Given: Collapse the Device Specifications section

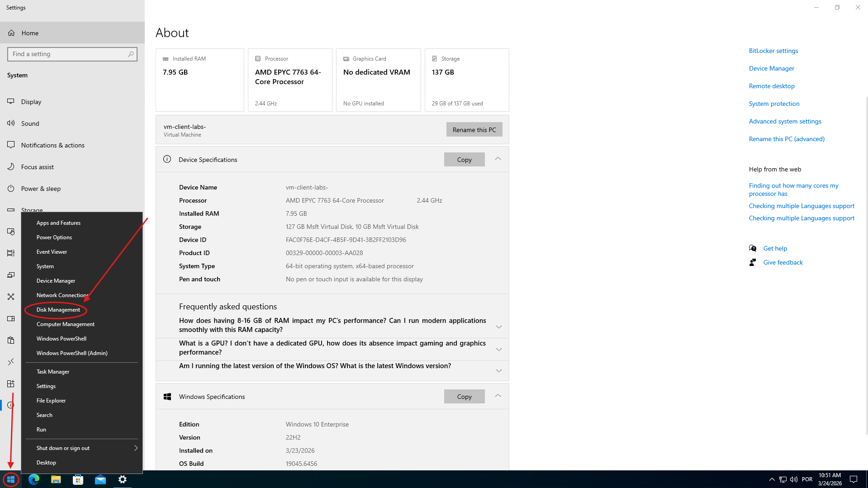Looking at the screenshot, I should (x=498, y=159).
